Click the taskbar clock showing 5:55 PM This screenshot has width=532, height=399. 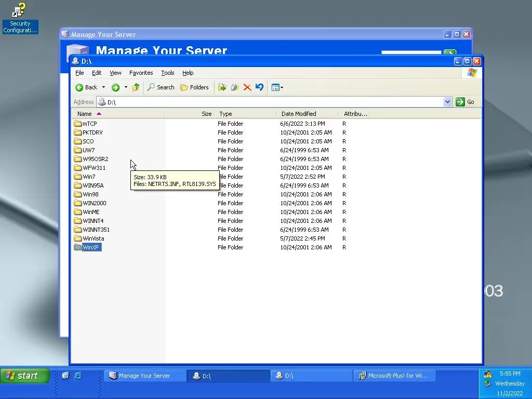[x=510, y=374]
